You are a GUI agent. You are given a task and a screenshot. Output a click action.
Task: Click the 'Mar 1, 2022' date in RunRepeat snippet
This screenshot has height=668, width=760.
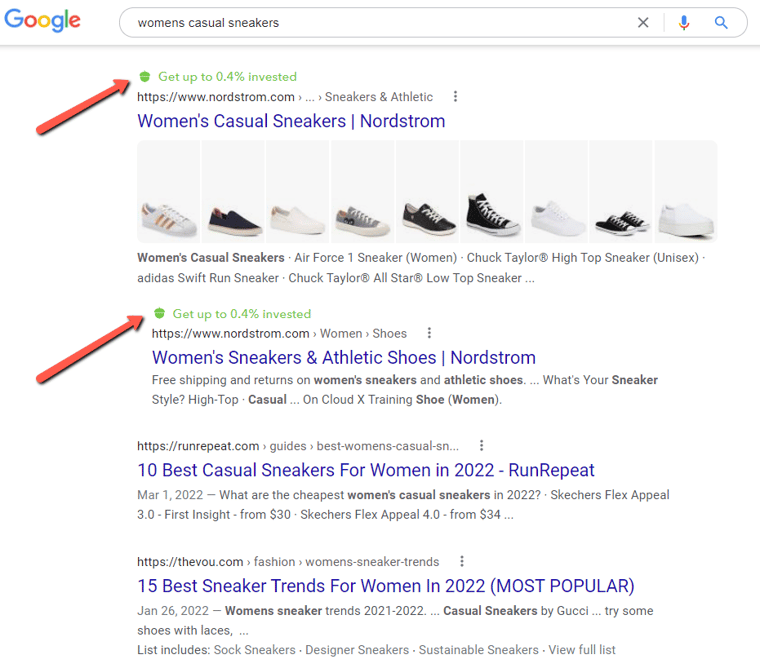pyautogui.click(x=170, y=495)
